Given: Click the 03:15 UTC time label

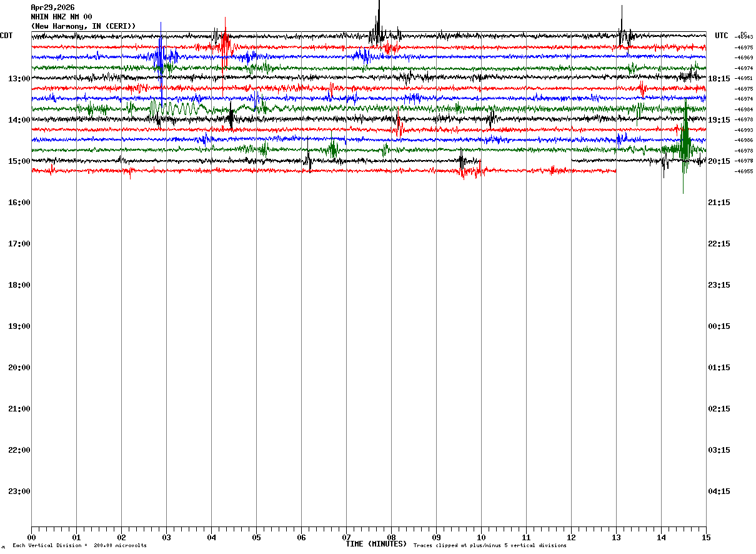Looking at the screenshot, I should tap(719, 450).
